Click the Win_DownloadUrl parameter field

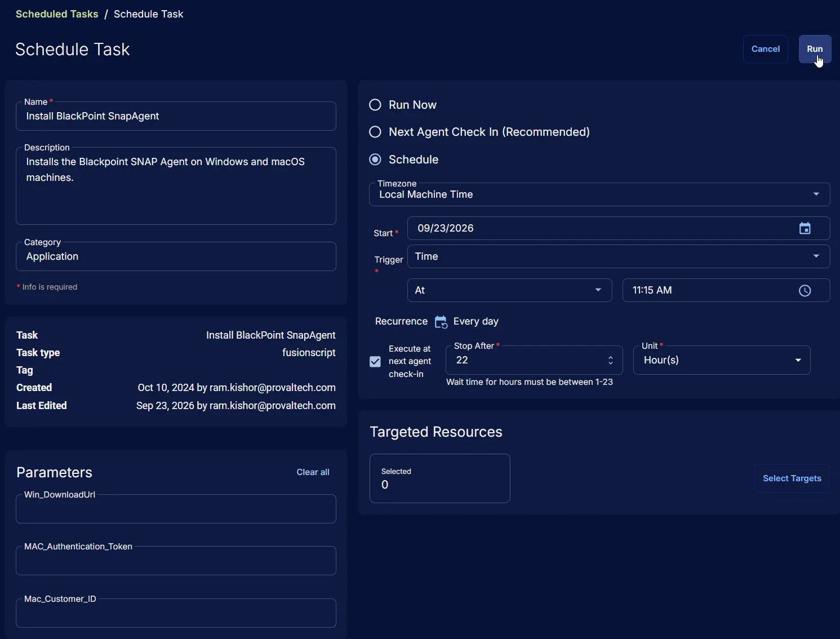tap(176, 509)
